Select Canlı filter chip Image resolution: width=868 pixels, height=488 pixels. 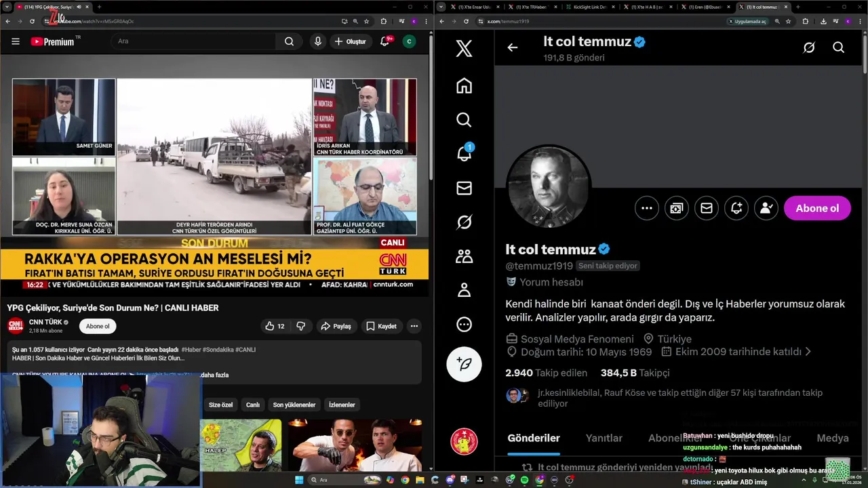point(253,405)
